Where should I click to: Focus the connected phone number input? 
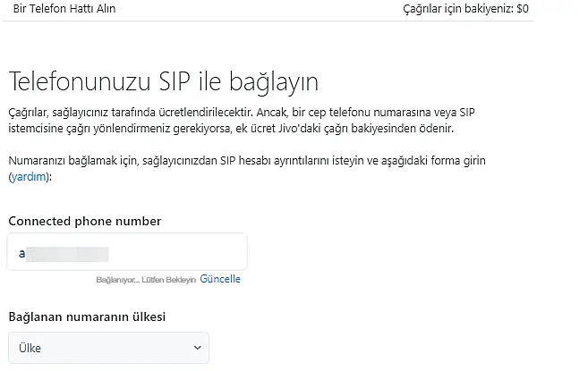pyautogui.click(x=127, y=252)
